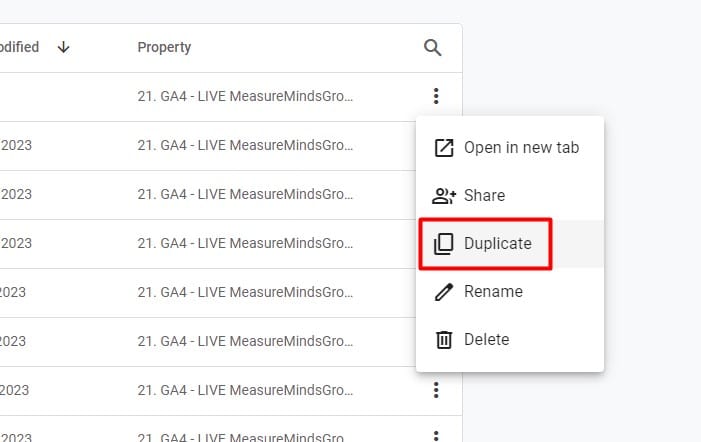The image size is (701, 442).
Task: Click the Open in new tab icon
Action: 444,147
